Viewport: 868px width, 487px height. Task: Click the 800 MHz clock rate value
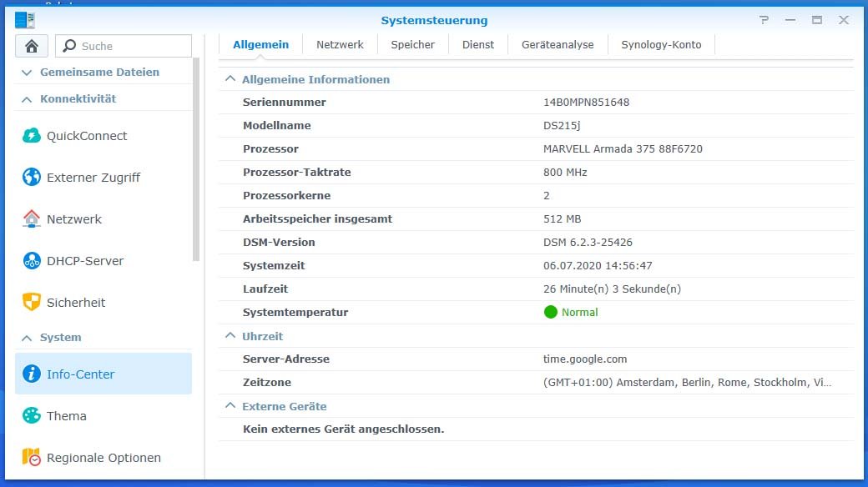(x=565, y=172)
